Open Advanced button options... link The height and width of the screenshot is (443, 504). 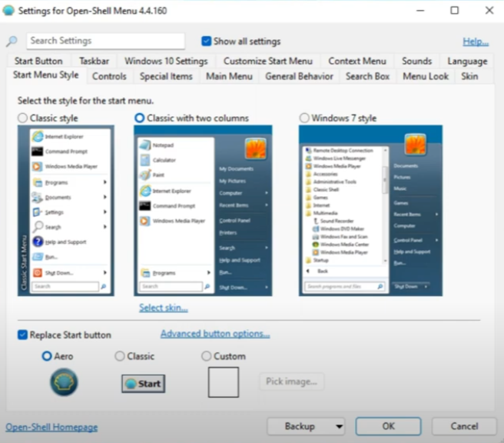coord(215,334)
